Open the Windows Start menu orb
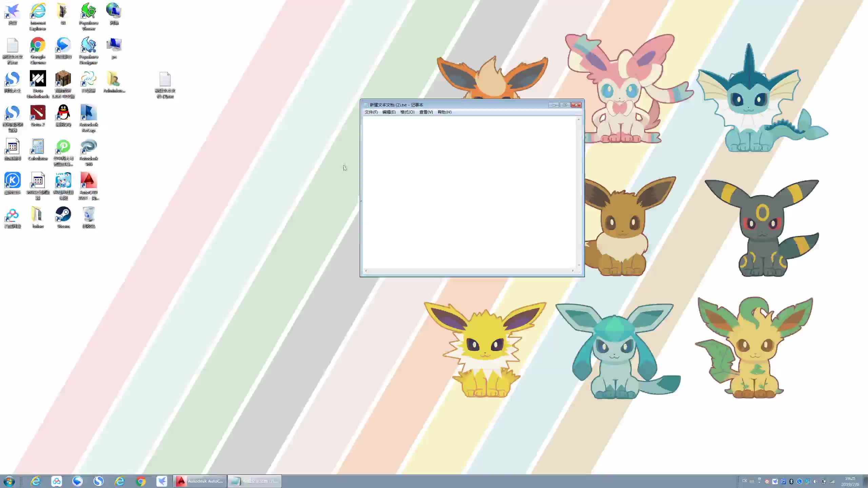868x488 pixels. (x=9, y=481)
